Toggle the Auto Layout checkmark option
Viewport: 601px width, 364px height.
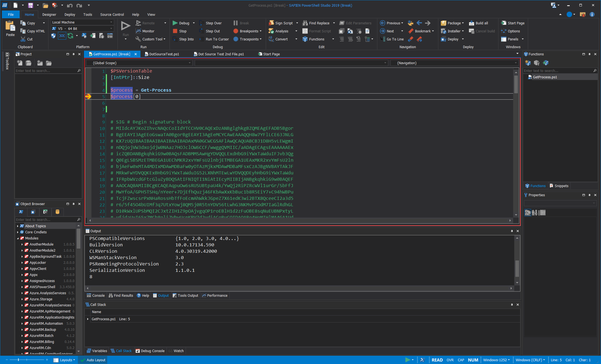93,360
